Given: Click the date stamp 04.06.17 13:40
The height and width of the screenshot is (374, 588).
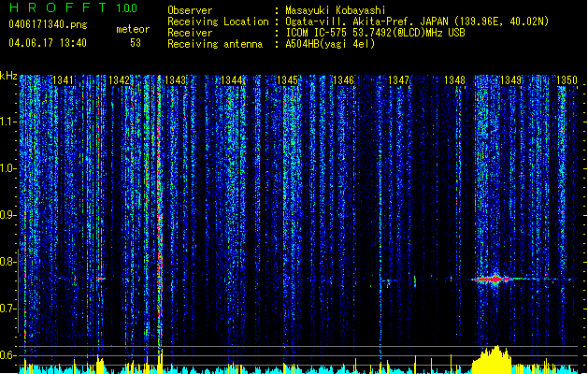Looking at the screenshot, I should coord(48,43).
